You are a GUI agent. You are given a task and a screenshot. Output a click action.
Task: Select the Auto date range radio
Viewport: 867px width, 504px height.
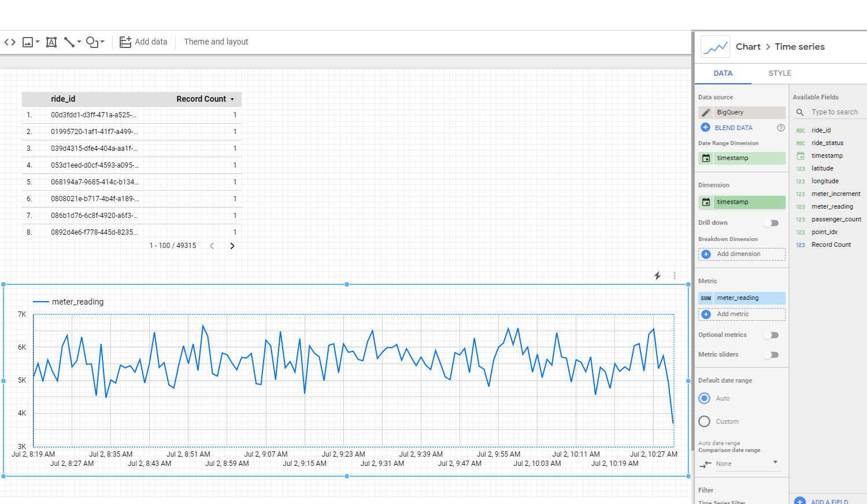coord(704,398)
